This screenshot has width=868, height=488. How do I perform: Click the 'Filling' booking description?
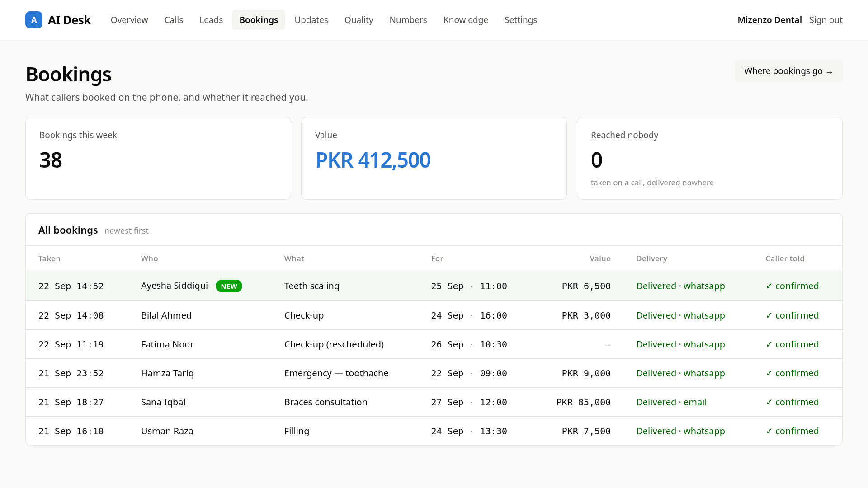[297, 431]
